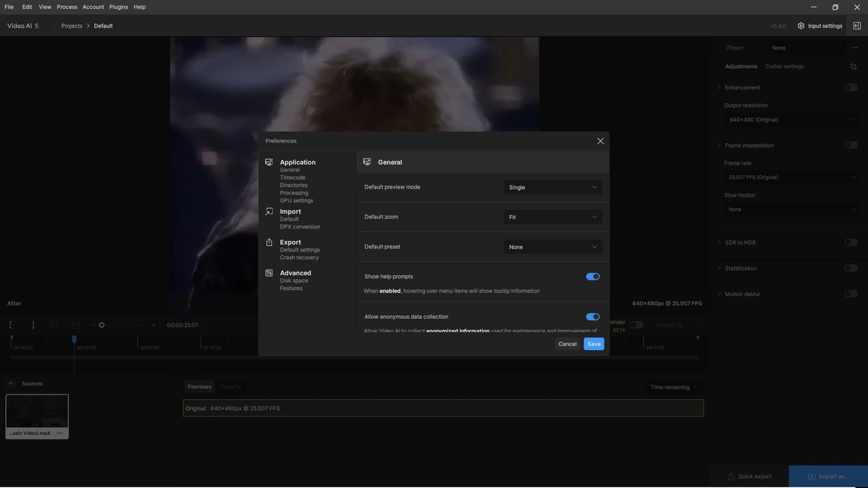Enable the Motion deblur toggle

click(x=851, y=294)
